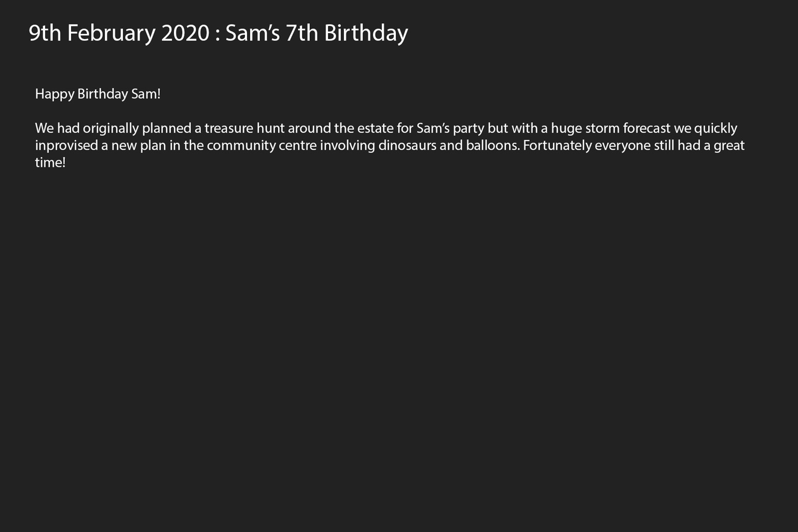Click the word "party" in the paragraph
Image resolution: width=798 pixels, height=532 pixels.
[x=469, y=129]
